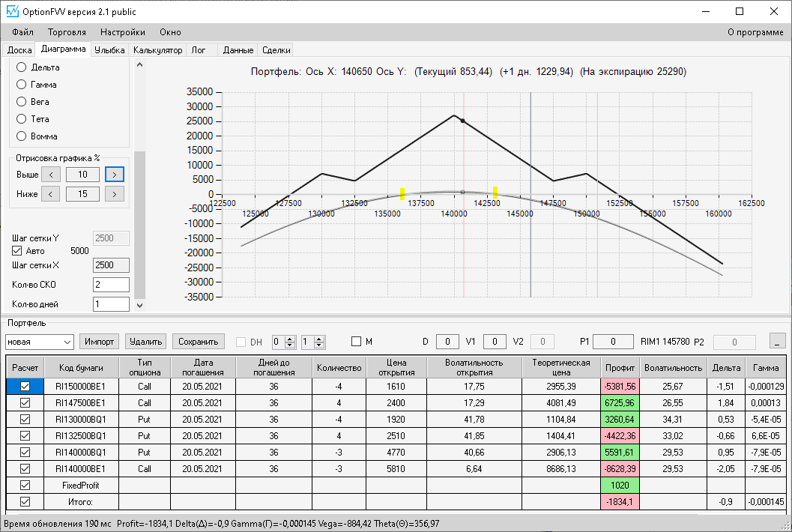792x532 pixels.
Task: Open О программе menu item
Action: pyautogui.click(x=755, y=32)
